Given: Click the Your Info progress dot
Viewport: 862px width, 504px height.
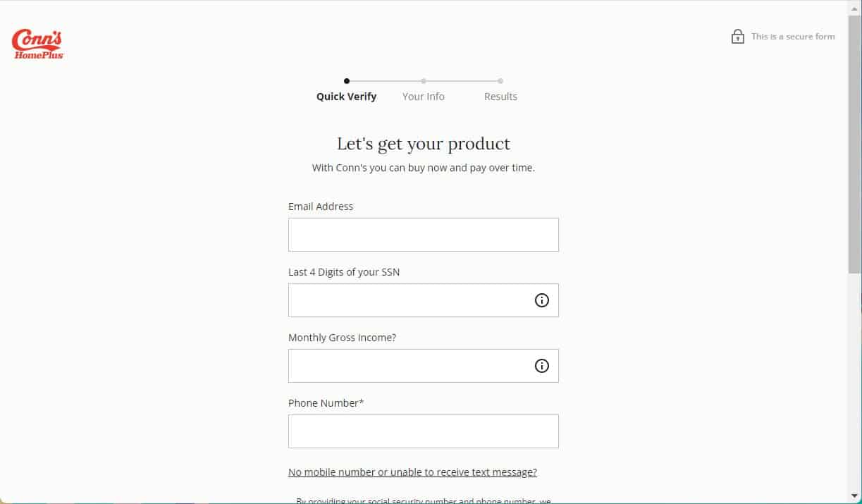Looking at the screenshot, I should pyautogui.click(x=423, y=81).
